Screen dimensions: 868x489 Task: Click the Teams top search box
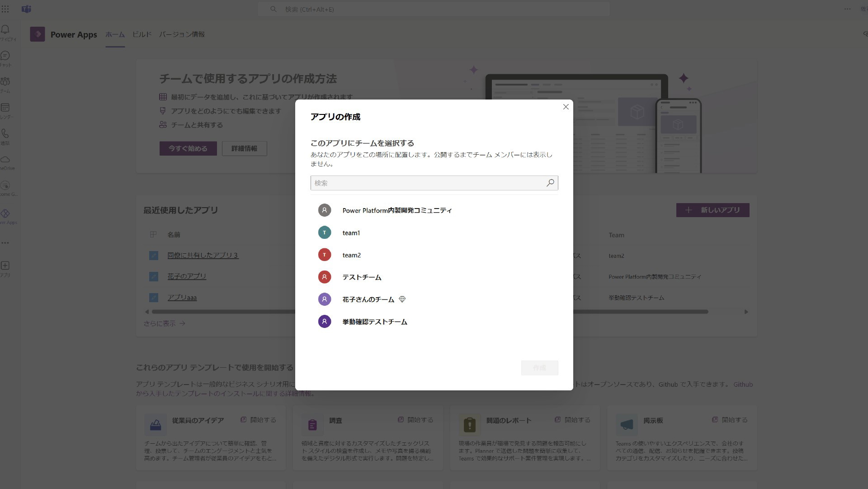434,9
